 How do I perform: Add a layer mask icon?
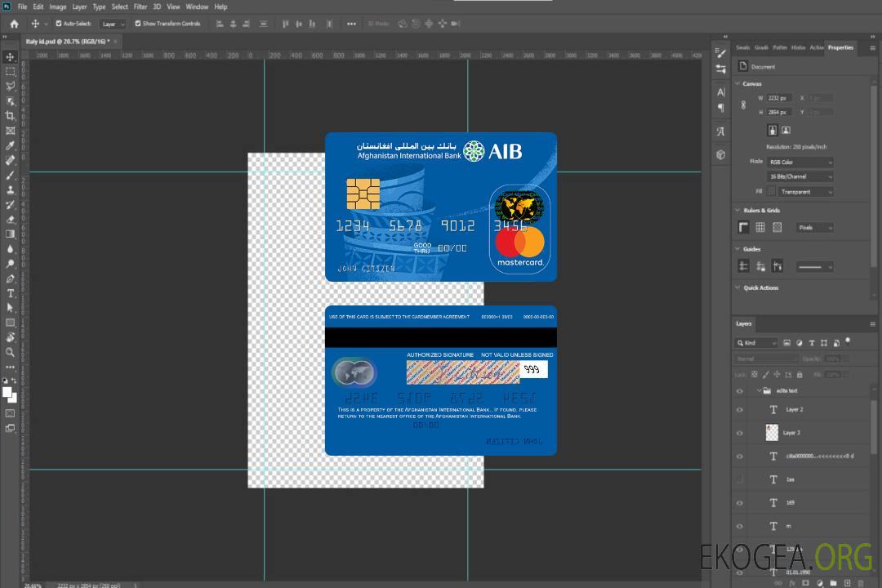pos(805,583)
